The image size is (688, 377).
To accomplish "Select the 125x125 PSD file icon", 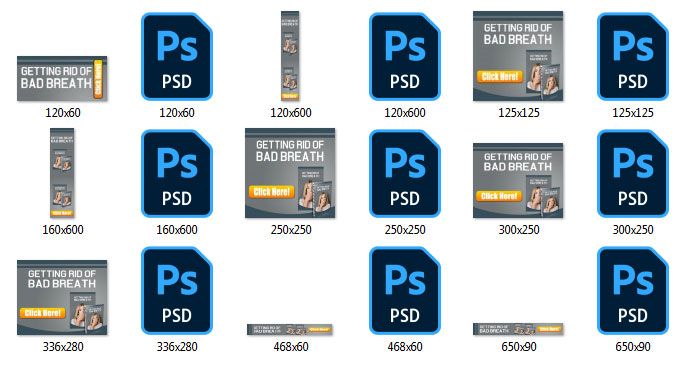I will coord(633,57).
